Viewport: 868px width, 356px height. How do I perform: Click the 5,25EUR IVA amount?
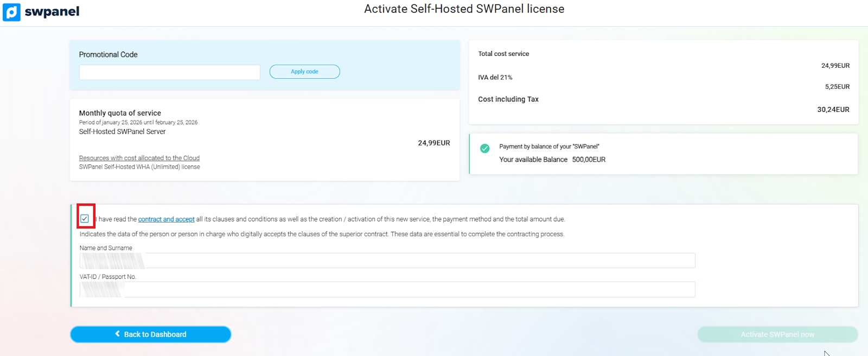click(837, 87)
